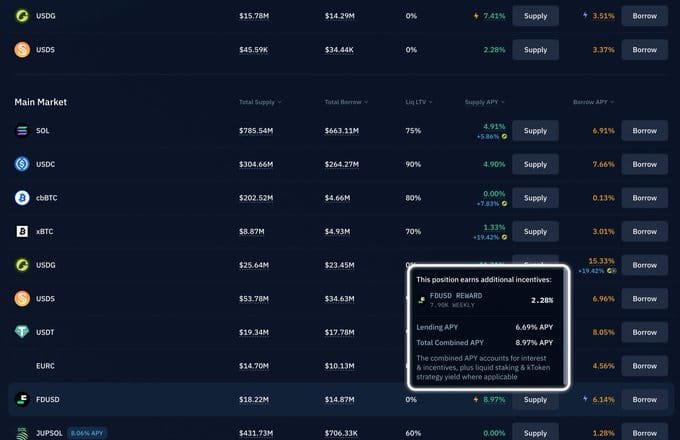Click the USDC borrow APY 7.66%
Image resolution: width=680 pixels, height=440 pixels.
point(603,164)
